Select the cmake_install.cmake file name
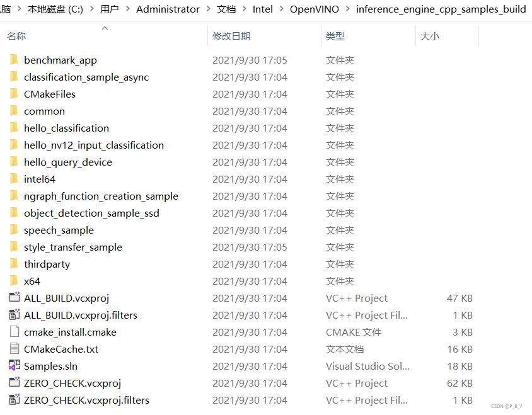Screen dimensions: 532x415 (70, 332)
